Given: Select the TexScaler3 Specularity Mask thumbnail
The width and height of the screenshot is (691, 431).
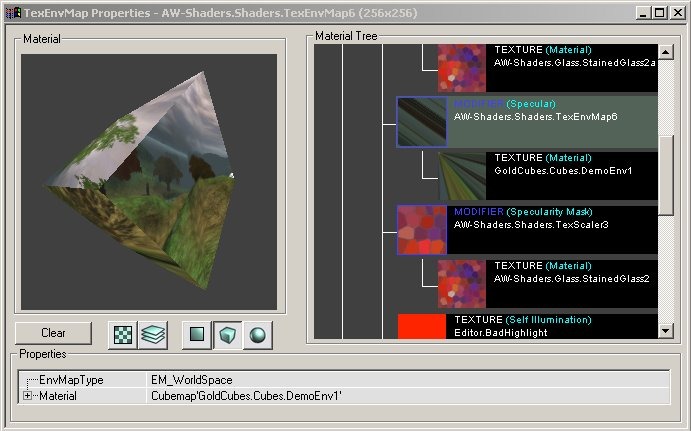Looking at the screenshot, I should click(x=421, y=229).
